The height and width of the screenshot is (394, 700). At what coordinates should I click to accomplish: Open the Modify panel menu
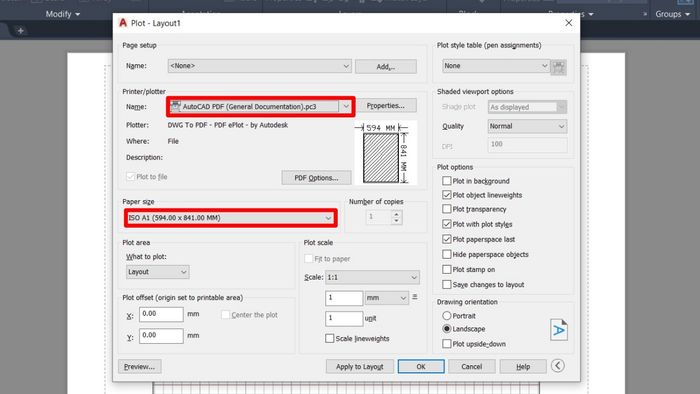point(63,14)
